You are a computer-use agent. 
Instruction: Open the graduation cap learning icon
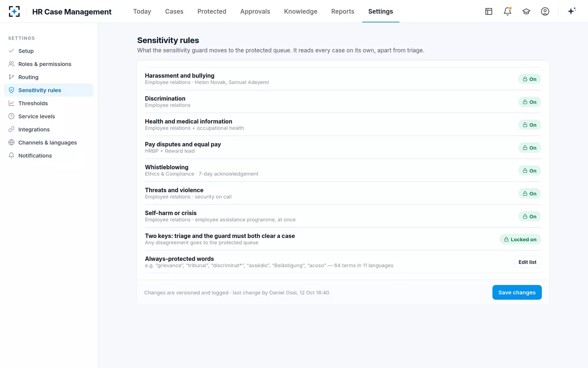tap(526, 11)
